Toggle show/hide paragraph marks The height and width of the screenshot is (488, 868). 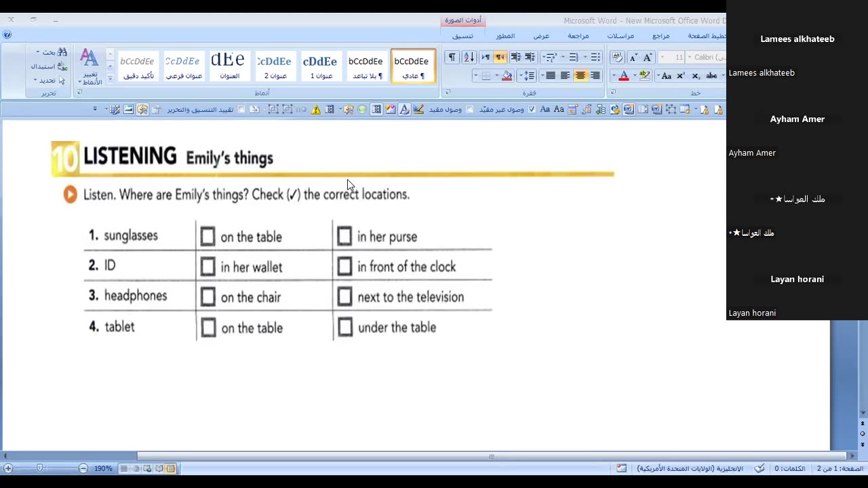tap(452, 57)
